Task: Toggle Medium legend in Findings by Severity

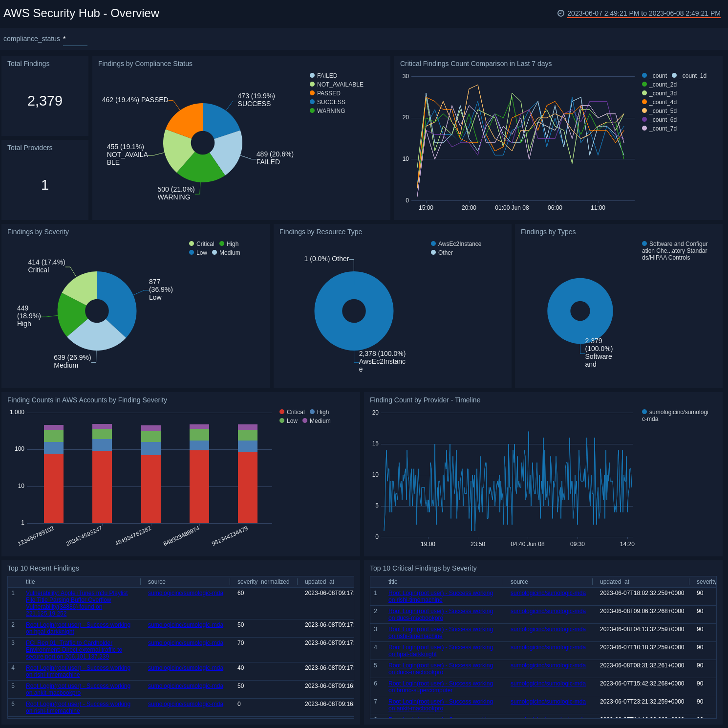Action: click(x=226, y=253)
